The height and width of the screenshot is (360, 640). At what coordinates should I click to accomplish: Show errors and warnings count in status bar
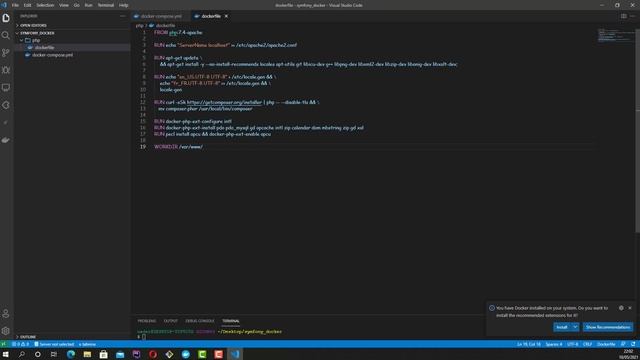click(20, 344)
